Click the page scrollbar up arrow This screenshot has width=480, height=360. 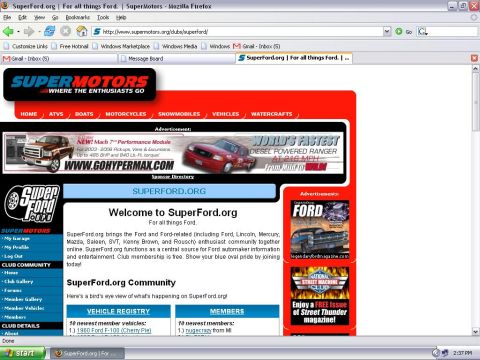tap(476, 68)
